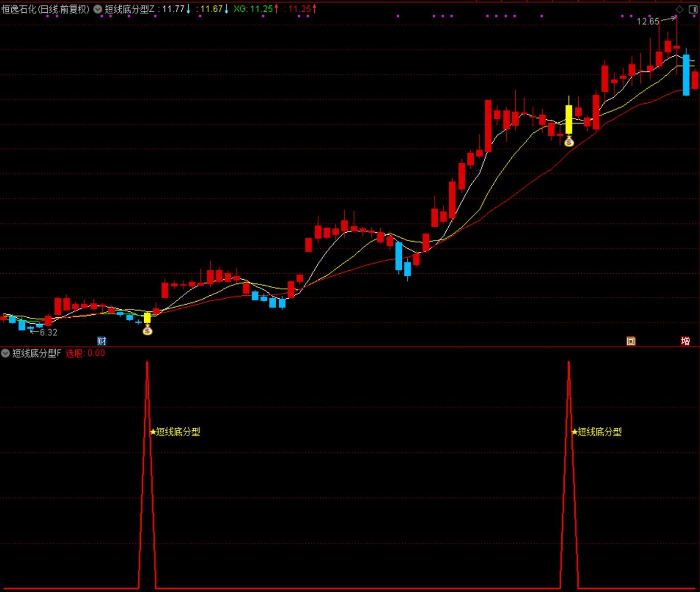
Task: Click the 短线底分型Z indicator name
Action: click(130, 9)
